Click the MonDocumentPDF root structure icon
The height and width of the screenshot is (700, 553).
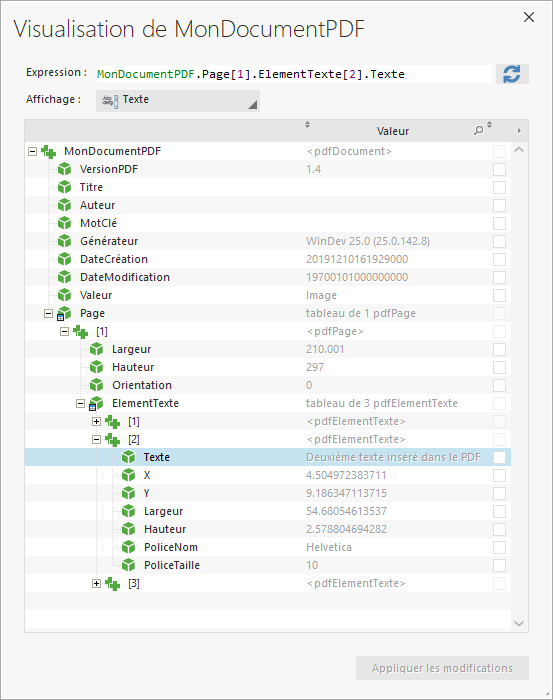pyautogui.click(x=48, y=151)
